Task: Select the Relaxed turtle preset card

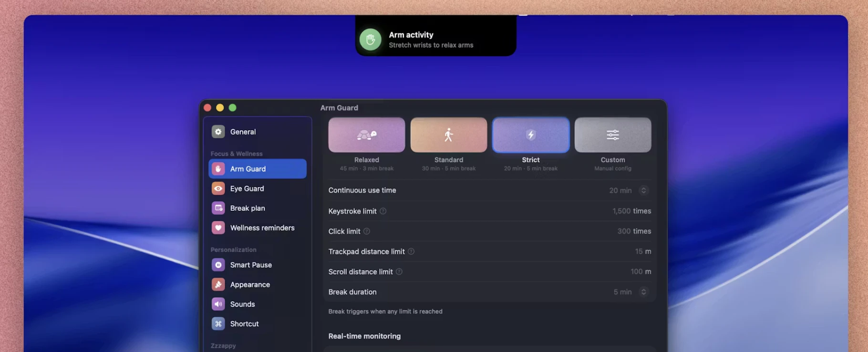Action: point(367,135)
